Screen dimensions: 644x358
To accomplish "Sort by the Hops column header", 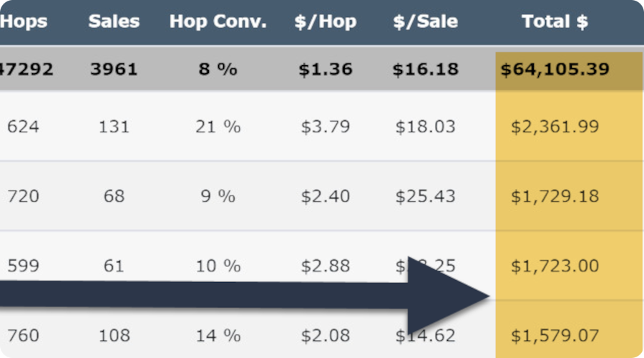I will pos(24,21).
